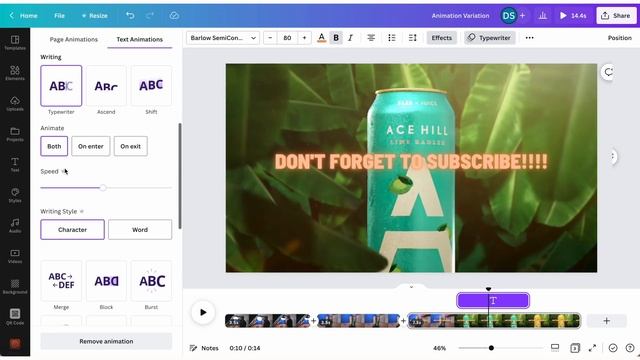Click the Speed slider handle
Screen dimensions: 640x360
(103, 188)
